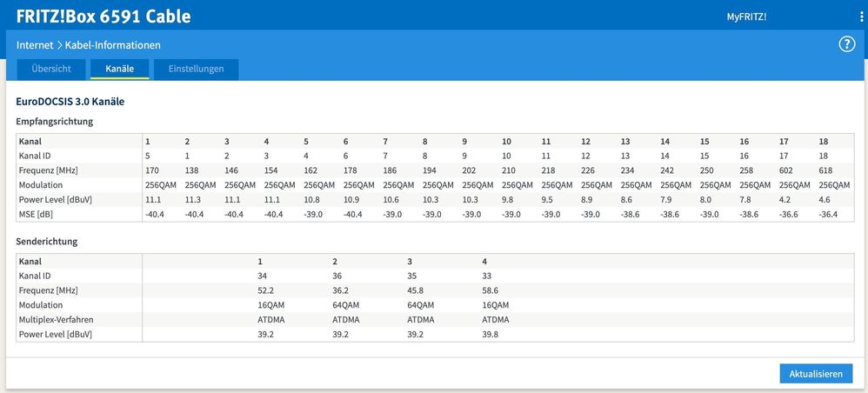
Task: Click the FRITZ!Box 6591 Cable title
Action: [x=103, y=16]
